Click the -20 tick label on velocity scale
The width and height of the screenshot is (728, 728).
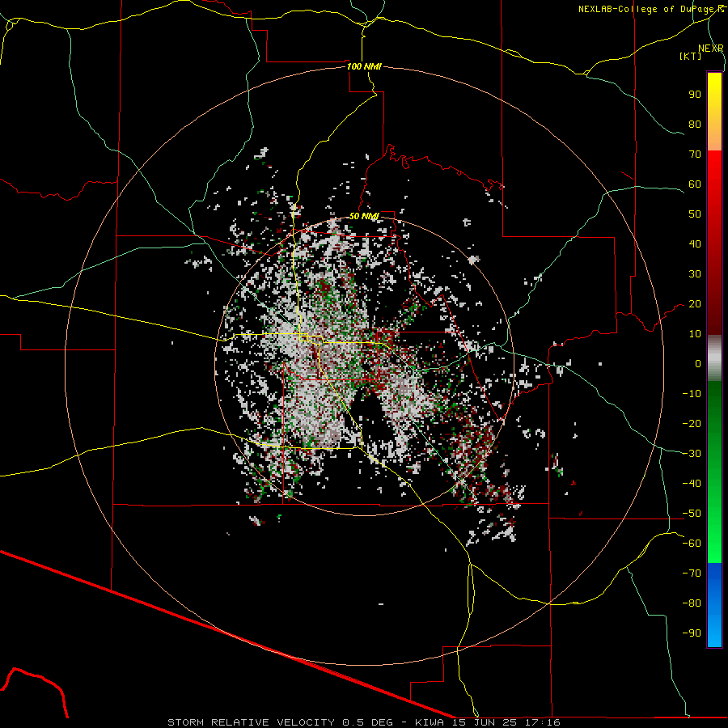692,423
